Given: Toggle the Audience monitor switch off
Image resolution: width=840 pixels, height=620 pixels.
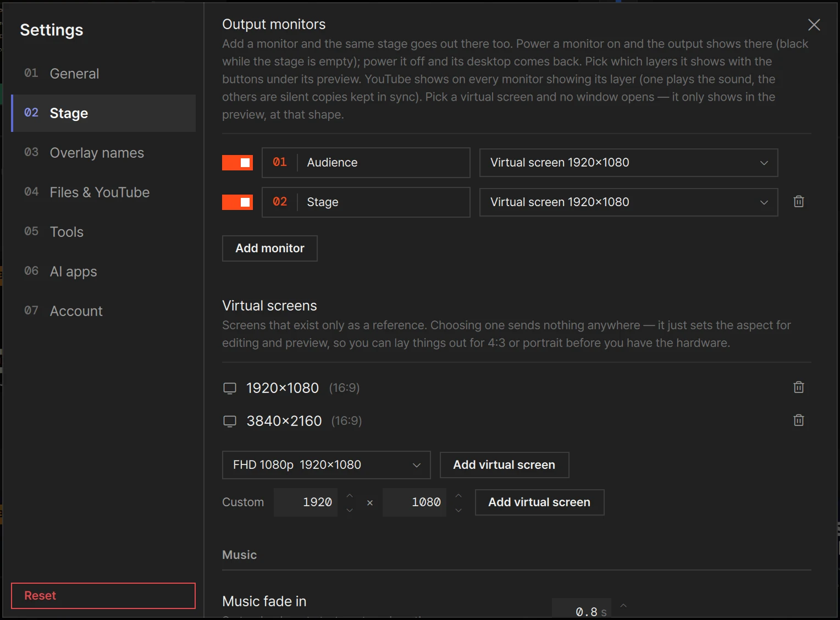Looking at the screenshot, I should click(x=237, y=163).
